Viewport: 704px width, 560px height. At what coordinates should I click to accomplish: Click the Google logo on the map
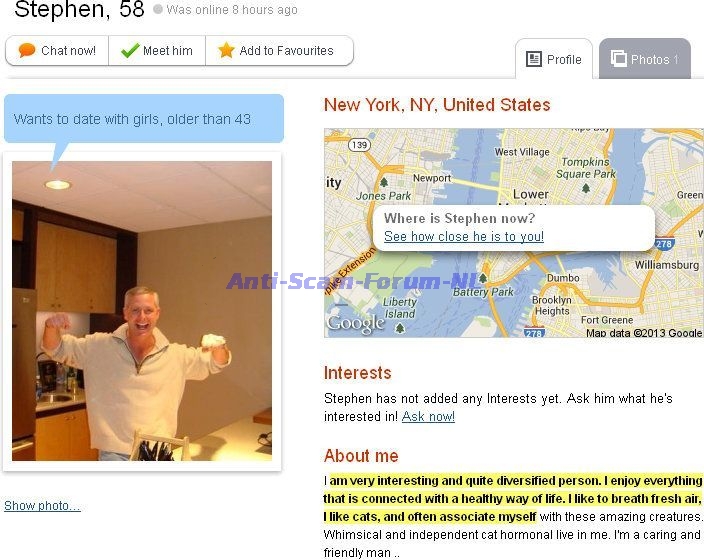pos(356,323)
